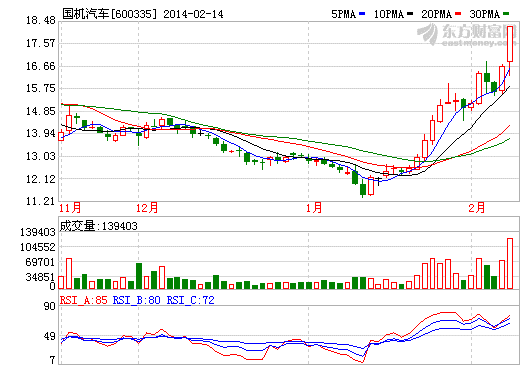Click the RSI_C:72 indicator label

190,300
